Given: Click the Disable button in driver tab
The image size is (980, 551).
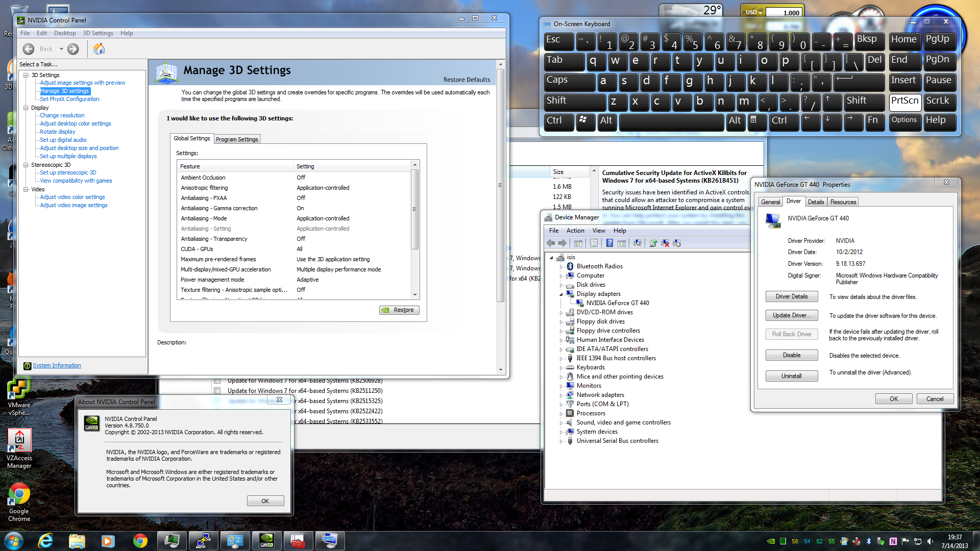Looking at the screenshot, I should 792,356.
